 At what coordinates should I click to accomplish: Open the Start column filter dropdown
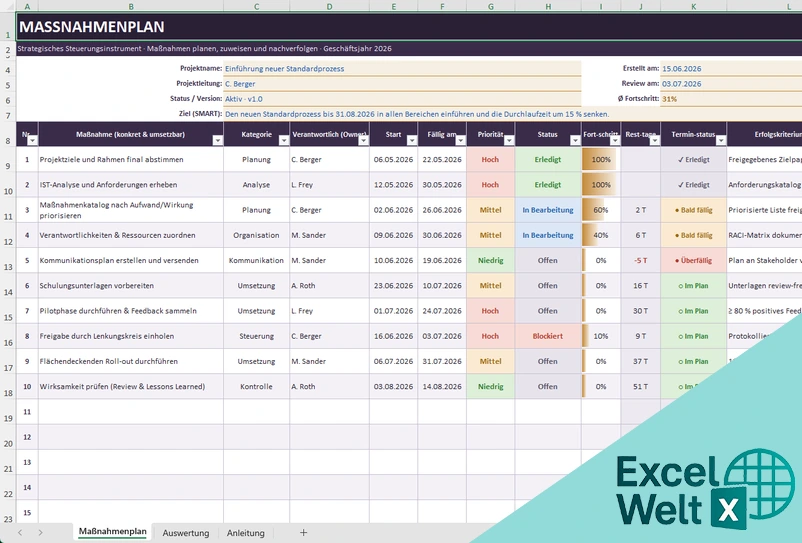click(x=412, y=141)
